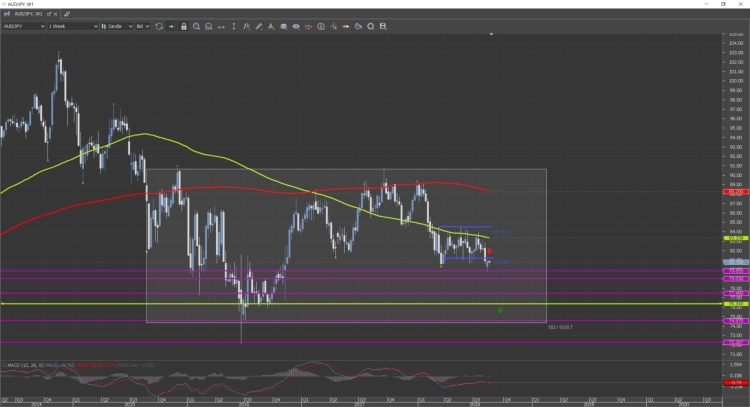Toggle the auto-shift chart arrow button
The width and height of the screenshot is (750, 407).
(171, 26)
